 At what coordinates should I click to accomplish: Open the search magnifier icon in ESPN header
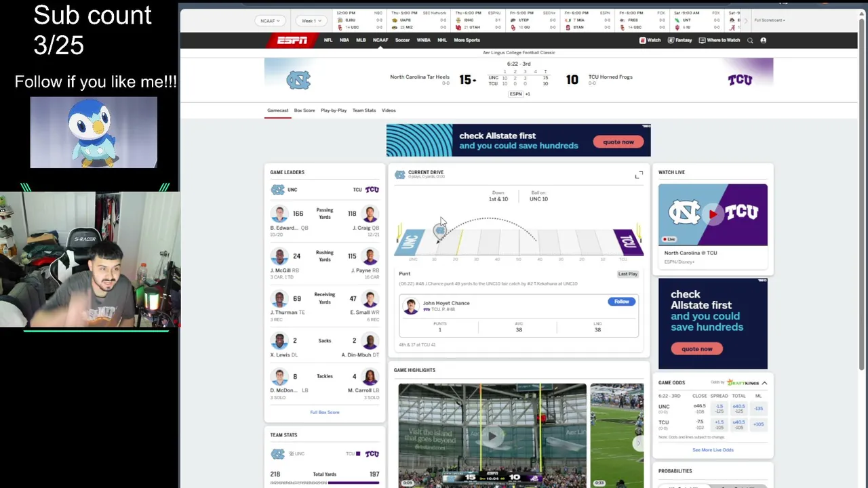(750, 41)
